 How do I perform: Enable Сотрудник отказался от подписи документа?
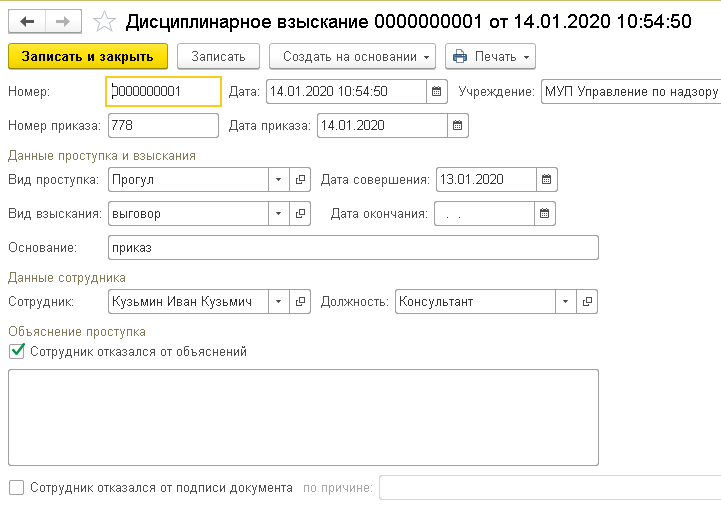[16, 488]
